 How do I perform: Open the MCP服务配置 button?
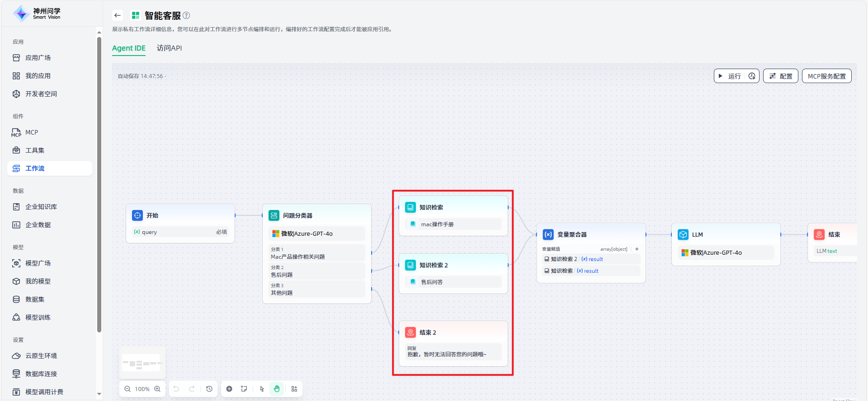[x=826, y=76]
